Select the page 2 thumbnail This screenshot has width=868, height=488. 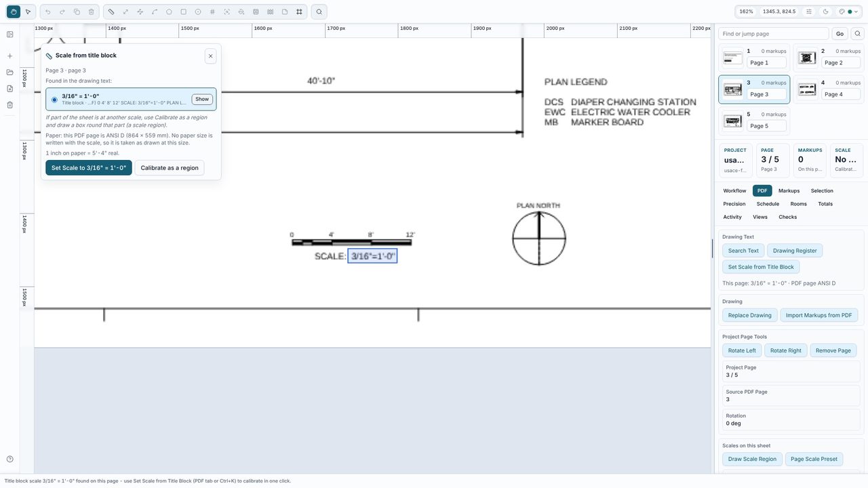807,58
